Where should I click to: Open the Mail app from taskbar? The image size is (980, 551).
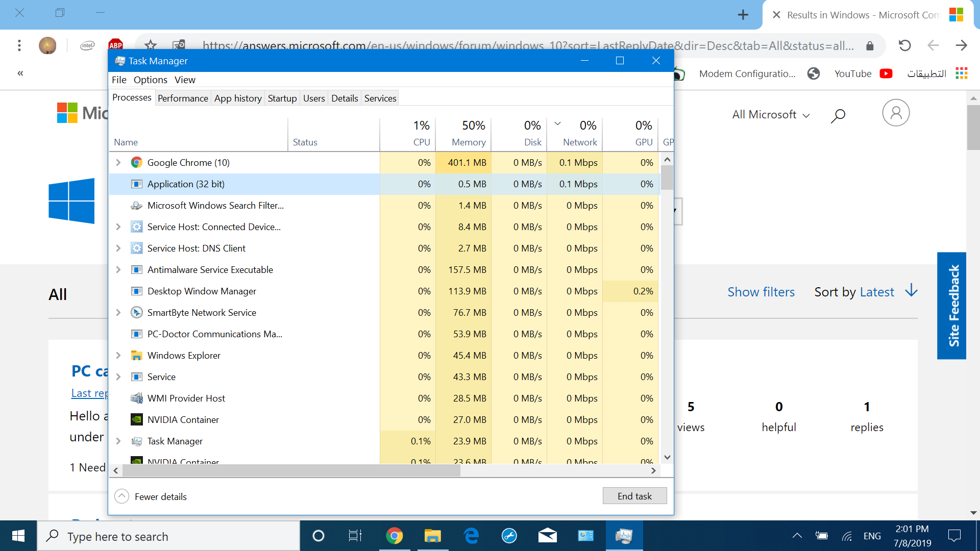click(547, 536)
